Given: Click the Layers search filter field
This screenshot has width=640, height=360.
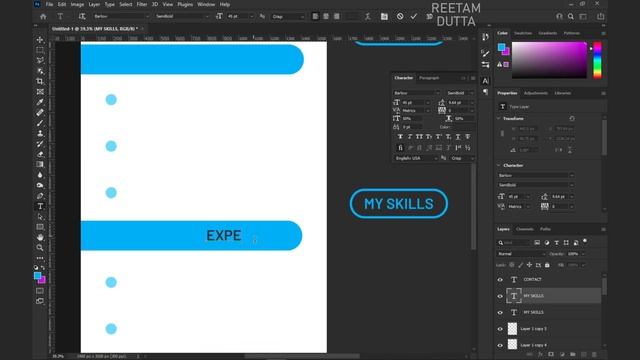Looking at the screenshot, I should 513,242.
